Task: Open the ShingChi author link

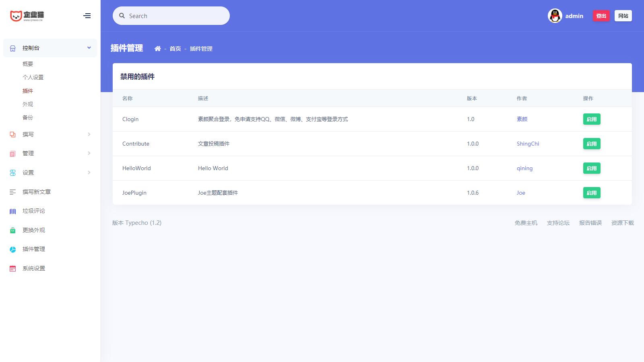Action: (x=528, y=144)
